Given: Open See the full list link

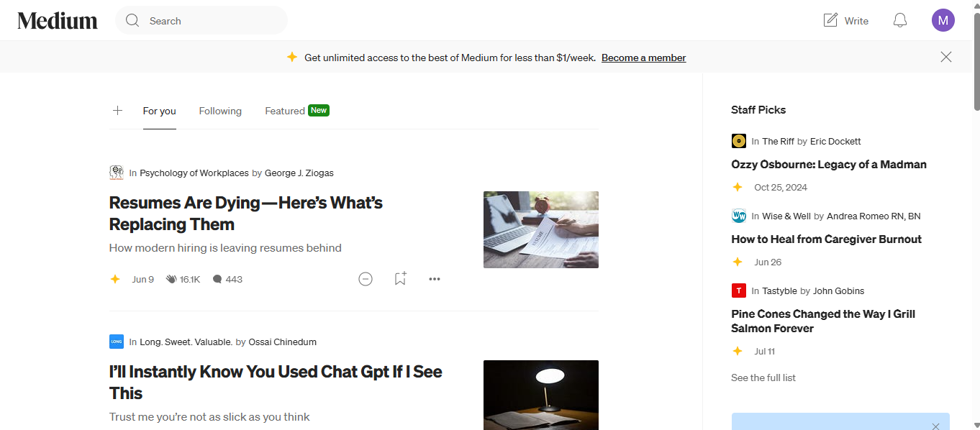Looking at the screenshot, I should [763, 378].
